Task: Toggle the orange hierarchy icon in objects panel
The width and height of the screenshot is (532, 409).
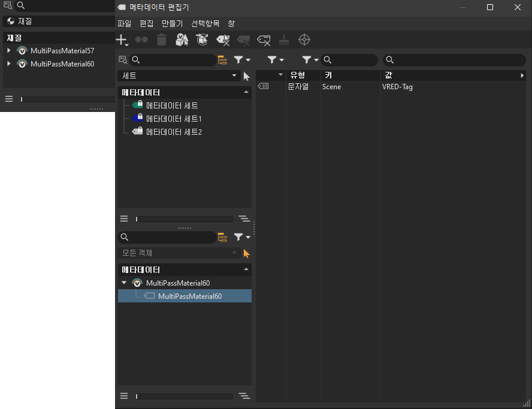Action: 222,237
